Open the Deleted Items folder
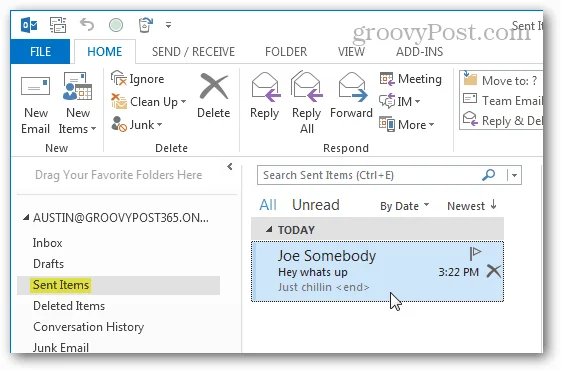This screenshot has width=561, height=371. (x=69, y=306)
